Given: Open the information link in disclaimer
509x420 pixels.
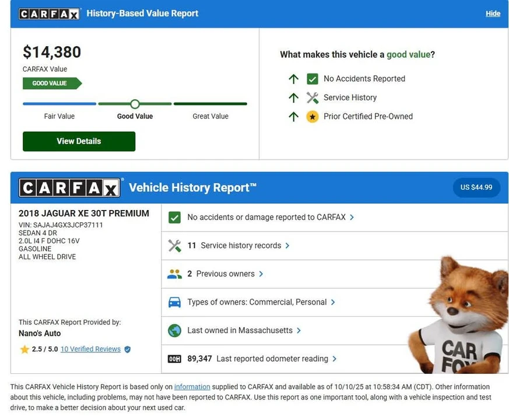Looking at the screenshot, I should (x=192, y=387).
